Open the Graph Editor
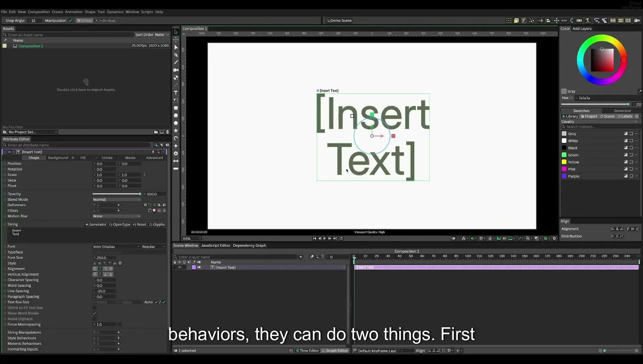The width and height of the screenshot is (643, 364). pos(335,351)
